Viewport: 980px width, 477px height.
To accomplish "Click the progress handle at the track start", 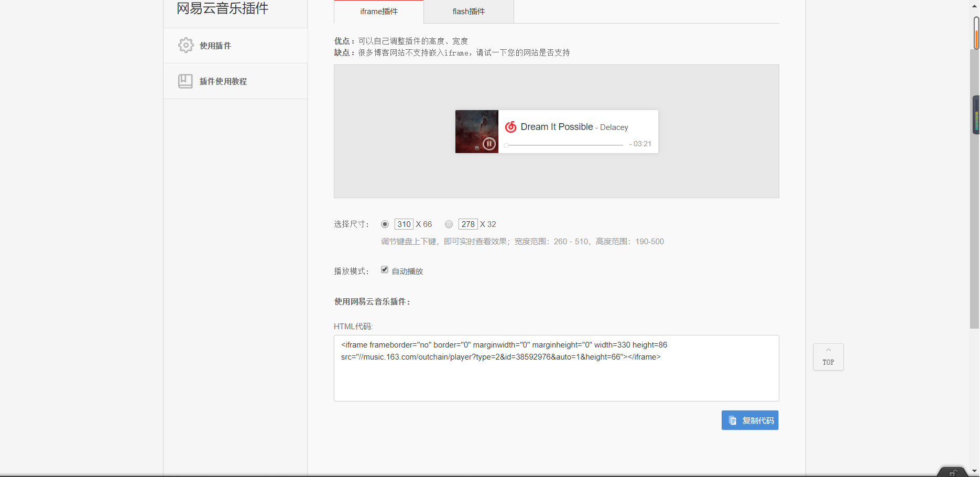I will 506,145.
